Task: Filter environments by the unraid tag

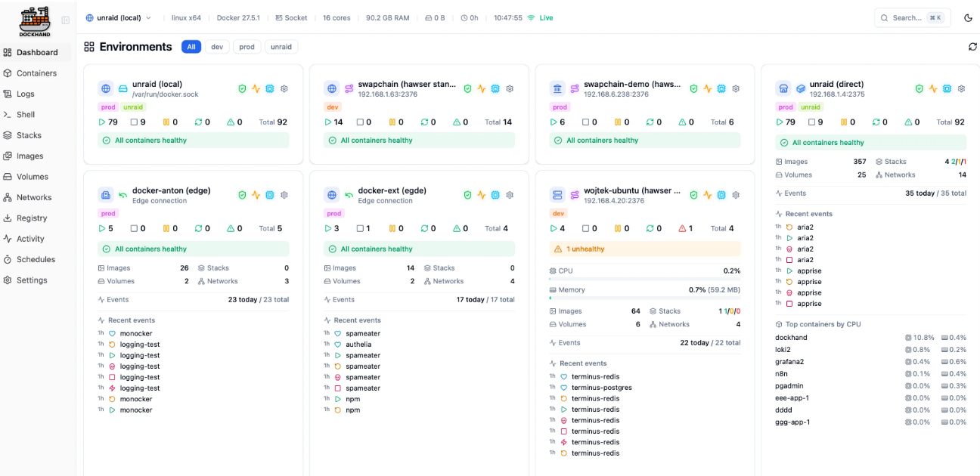Action: [x=281, y=47]
